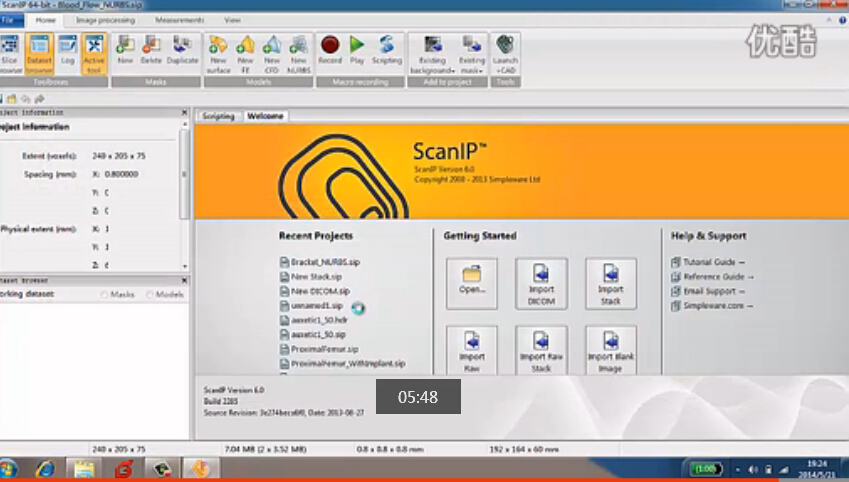This screenshot has width=849, height=482.
Task: Switch to the Home ribbon tab
Action: point(45,20)
